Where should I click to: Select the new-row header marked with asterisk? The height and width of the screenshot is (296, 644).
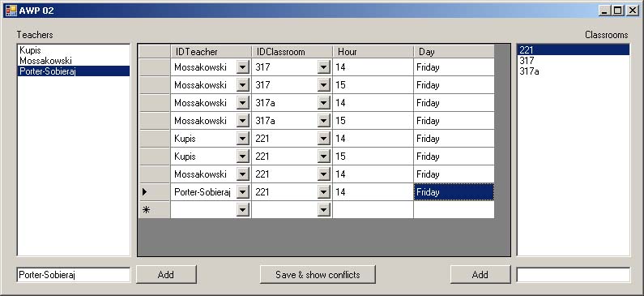(154, 210)
